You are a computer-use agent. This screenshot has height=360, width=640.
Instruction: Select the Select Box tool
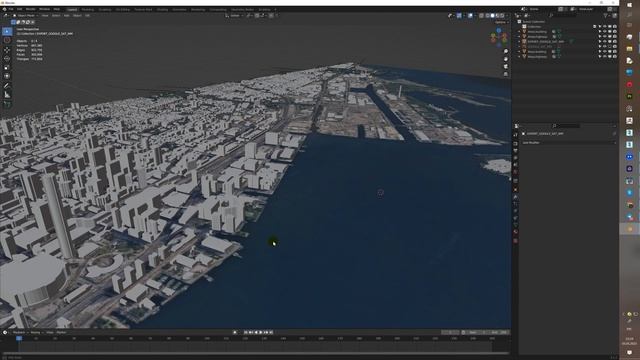point(7,31)
